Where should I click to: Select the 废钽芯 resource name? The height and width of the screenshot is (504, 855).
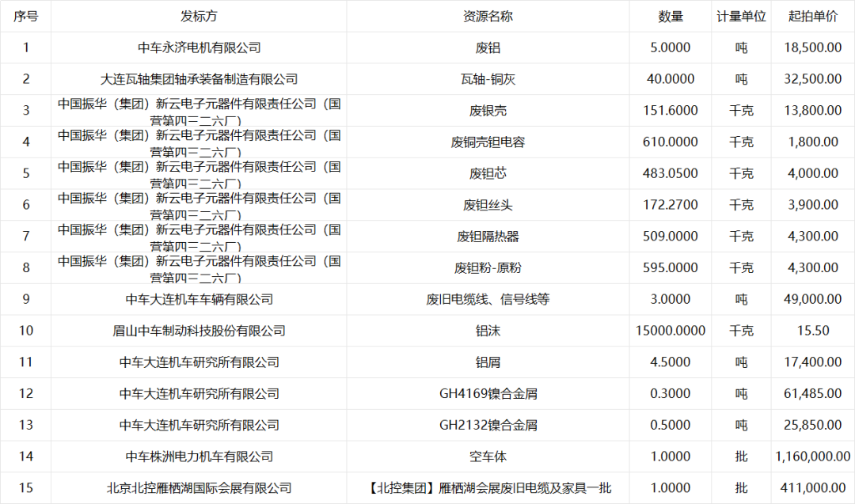click(488, 174)
